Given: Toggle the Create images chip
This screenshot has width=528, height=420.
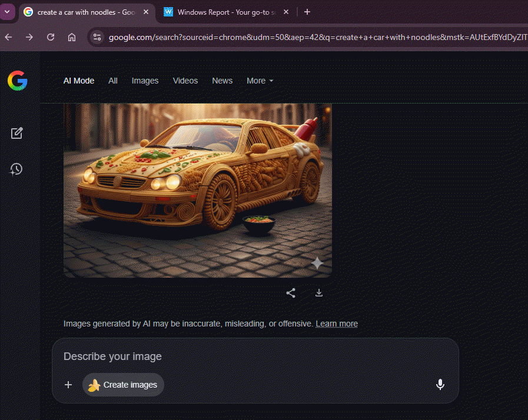Looking at the screenshot, I should click(x=123, y=385).
